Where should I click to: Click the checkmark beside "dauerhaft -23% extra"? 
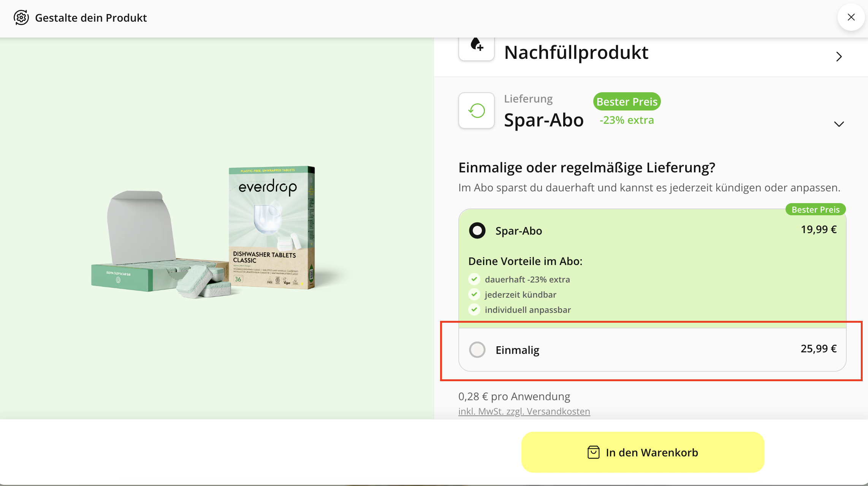tap(474, 279)
